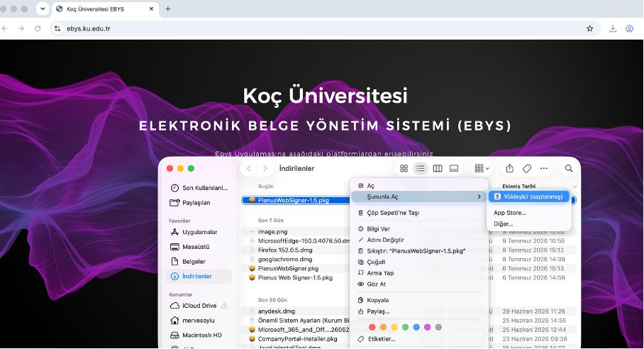Choose Bilgi Ver in context menu
The image size is (644, 349).
pyautogui.click(x=419, y=228)
